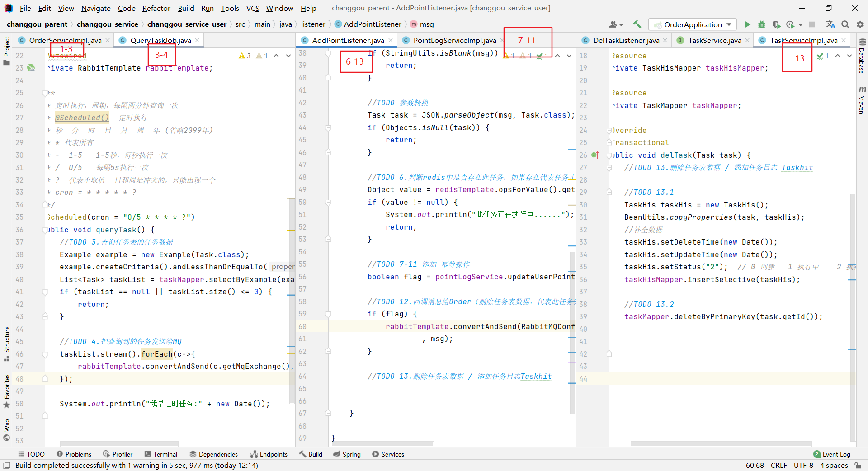
Task: Open the Translate icon in toolbar
Action: pos(831,24)
